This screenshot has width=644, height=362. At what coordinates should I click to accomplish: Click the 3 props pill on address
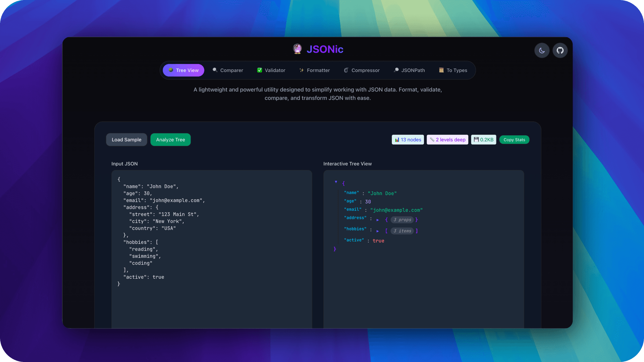(402, 220)
